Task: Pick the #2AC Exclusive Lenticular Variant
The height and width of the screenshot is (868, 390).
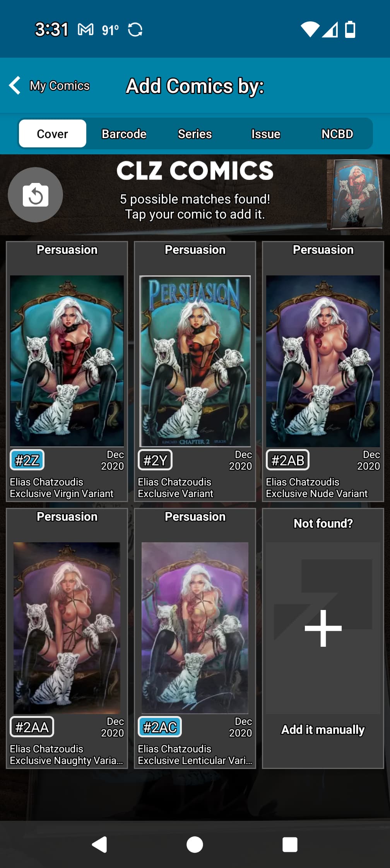Action: coord(195,639)
